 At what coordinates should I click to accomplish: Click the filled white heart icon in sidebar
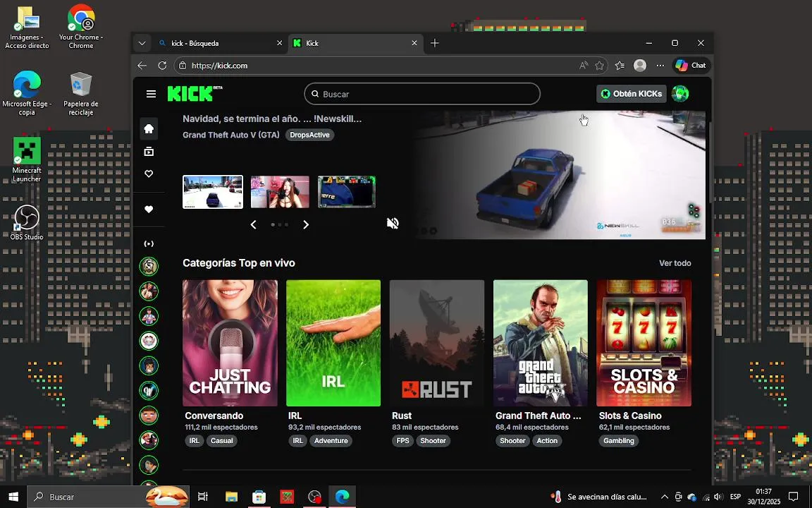tap(149, 210)
